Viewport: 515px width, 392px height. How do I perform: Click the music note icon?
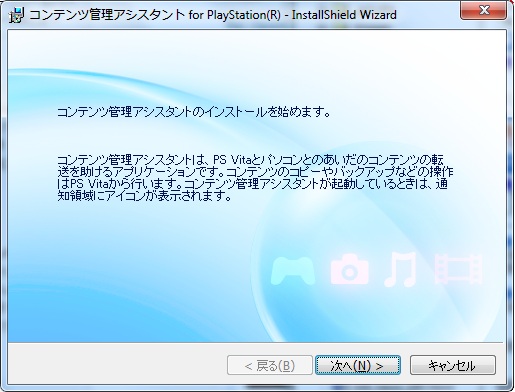click(401, 269)
